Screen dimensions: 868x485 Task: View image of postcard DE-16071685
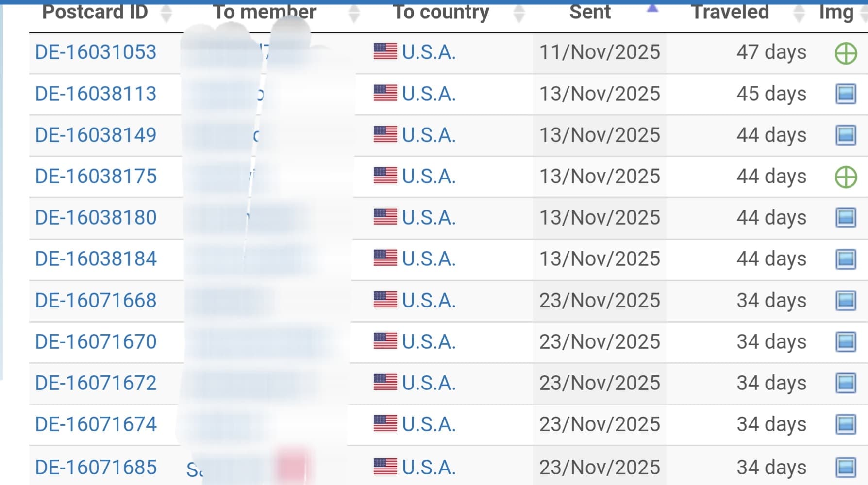(x=846, y=468)
